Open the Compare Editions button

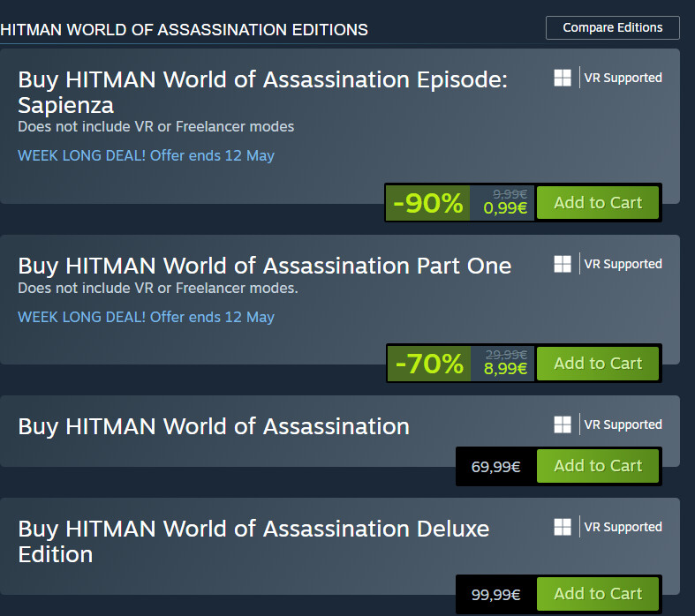[x=612, y=27]
